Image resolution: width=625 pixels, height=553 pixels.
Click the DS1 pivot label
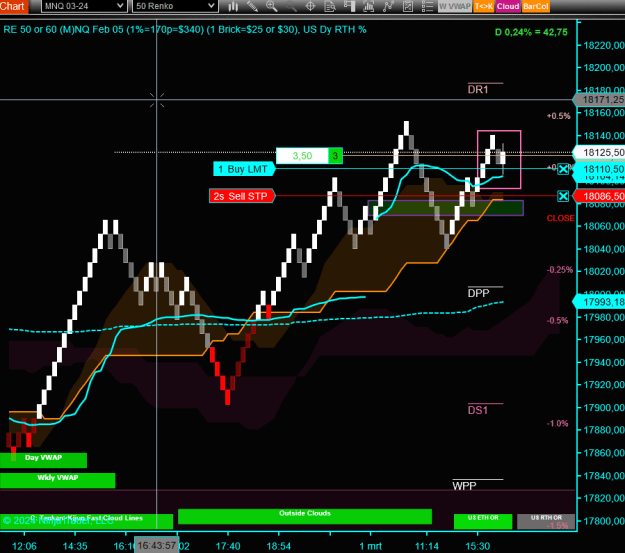pyautogui.click(x=478, y=410)
